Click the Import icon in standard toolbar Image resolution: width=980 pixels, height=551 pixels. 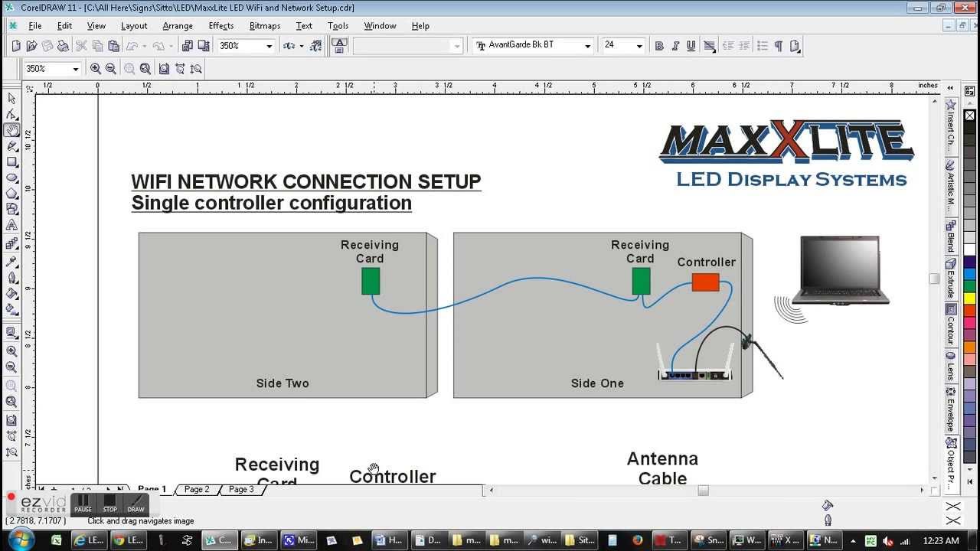[x=187, y=46]
